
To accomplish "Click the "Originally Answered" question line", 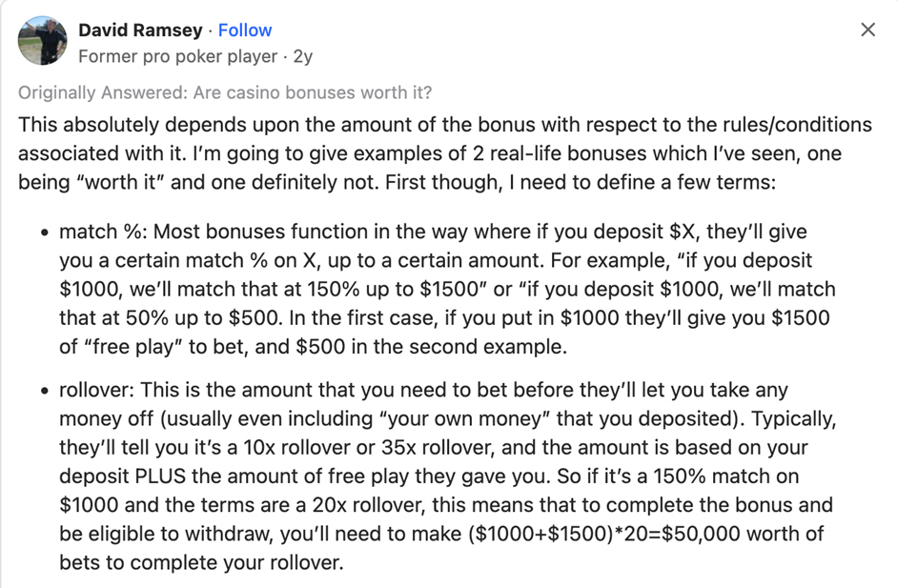I will [225, 92].
